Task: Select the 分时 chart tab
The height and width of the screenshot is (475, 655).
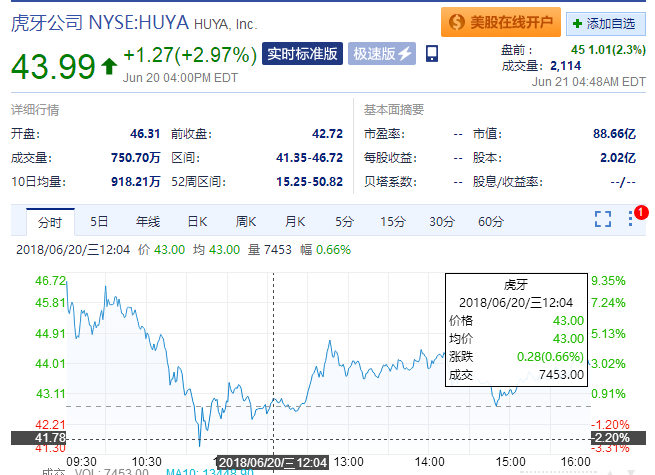Action: pos(50,222)
